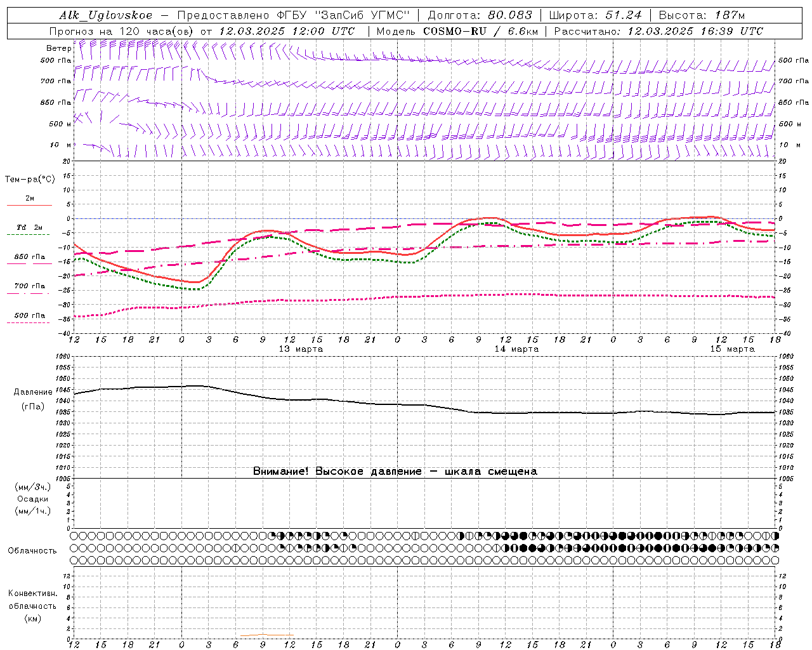Viewport: 812px width, 650px height.
Task: Click the Тем-ра(°C) temperature axis title
Action: tap(30, 179)
